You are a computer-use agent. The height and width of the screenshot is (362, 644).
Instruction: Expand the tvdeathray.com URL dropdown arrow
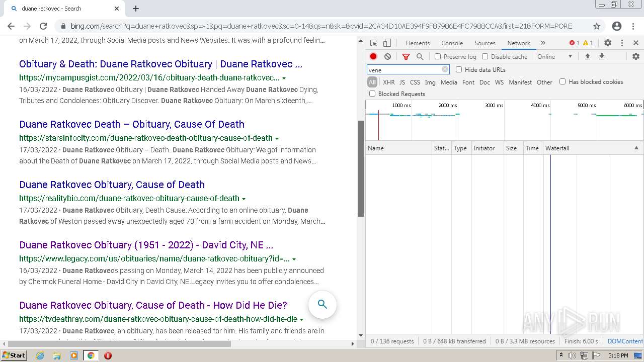(x=302, y=320)
